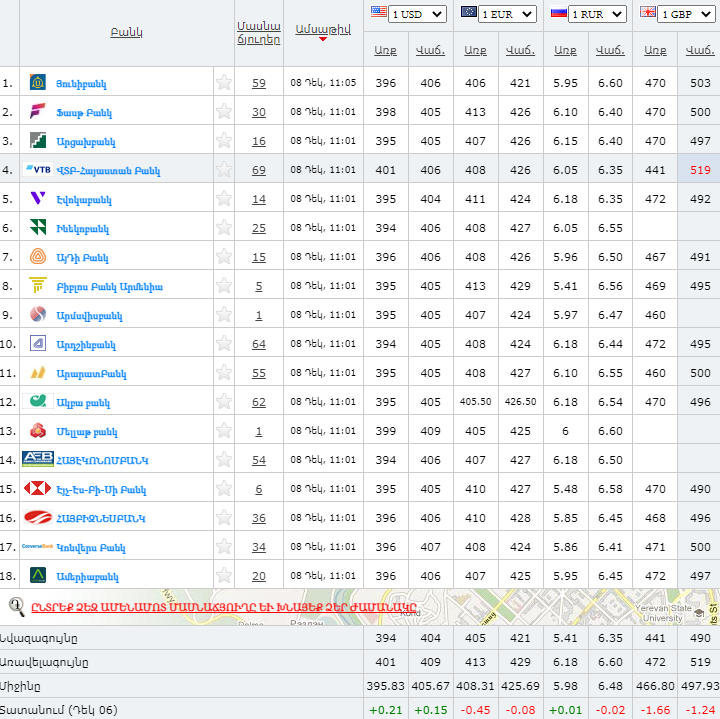This screenshot has height=719, width=720.
Task: Click the USD buy average value 395.83
Action: tap(385, 686)
